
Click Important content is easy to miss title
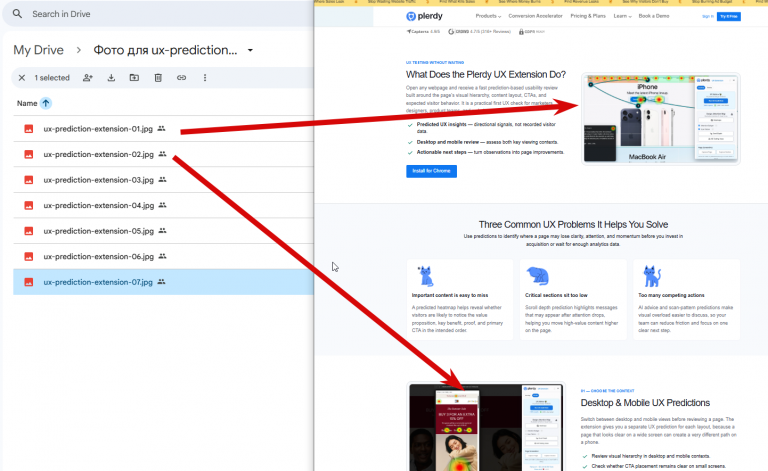click(450, 295)
